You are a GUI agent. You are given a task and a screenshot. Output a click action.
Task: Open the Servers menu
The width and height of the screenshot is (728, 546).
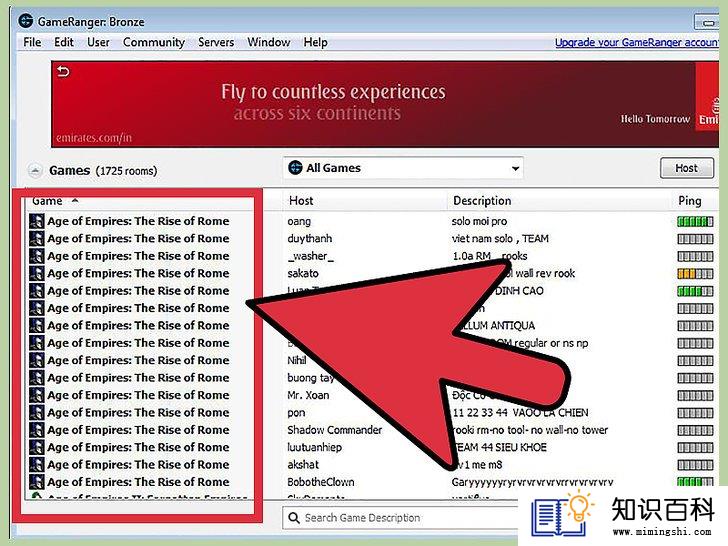pos(216,42)
